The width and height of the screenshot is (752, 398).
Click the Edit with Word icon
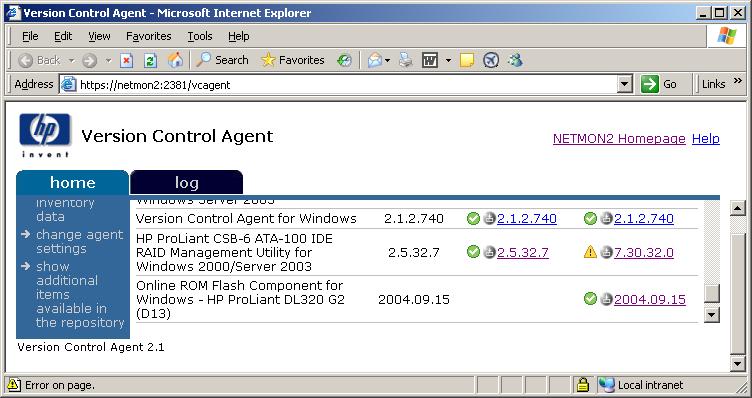[x=430, y=60]
